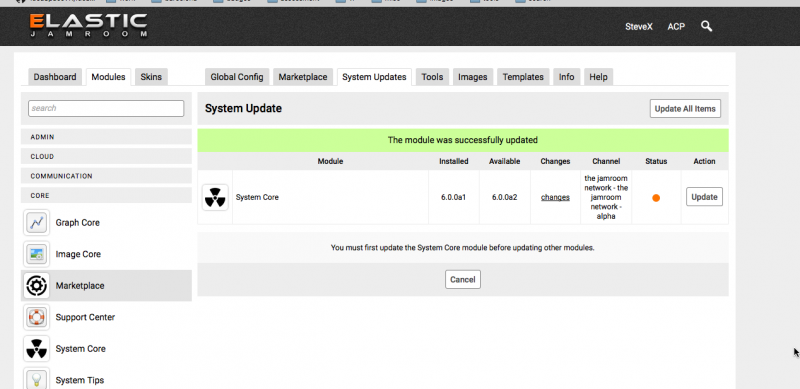The height and width of the screenshot is (389, 800).
Task: Open the Global Config tab
Action: tap(237, 77)
